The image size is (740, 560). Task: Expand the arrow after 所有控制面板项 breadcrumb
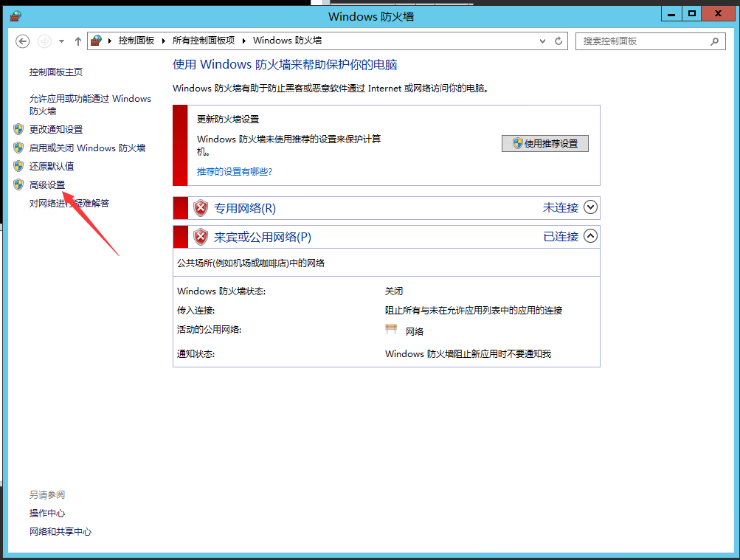click(244, 41)
